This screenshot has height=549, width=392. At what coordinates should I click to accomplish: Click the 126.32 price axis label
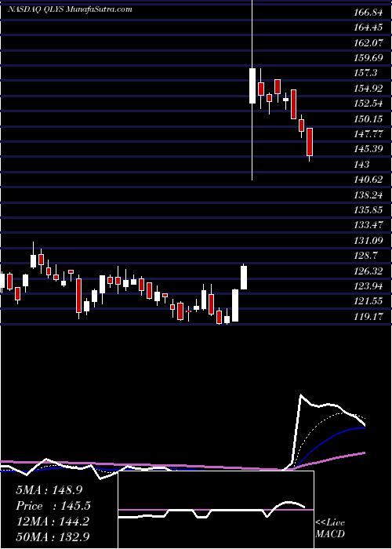point(368,271)
